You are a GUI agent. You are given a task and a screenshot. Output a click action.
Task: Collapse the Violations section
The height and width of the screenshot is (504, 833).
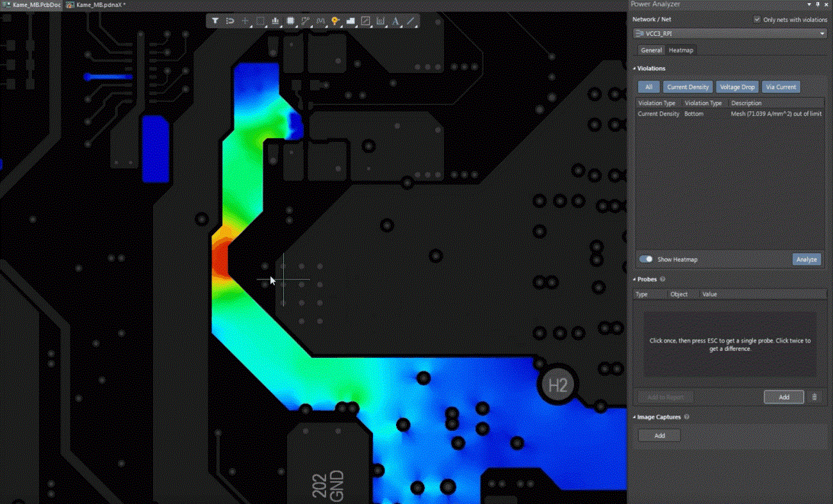pyautogui.click(x=634, y=69)
